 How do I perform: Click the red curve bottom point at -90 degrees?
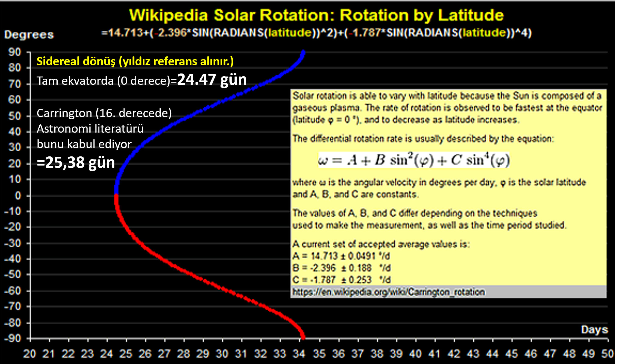point(303,337)
